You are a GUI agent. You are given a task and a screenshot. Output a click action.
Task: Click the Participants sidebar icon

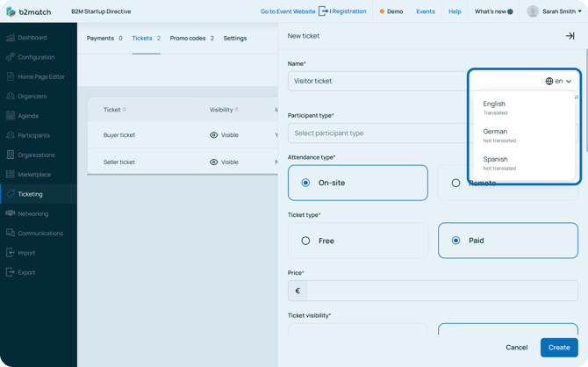(11, 135)
